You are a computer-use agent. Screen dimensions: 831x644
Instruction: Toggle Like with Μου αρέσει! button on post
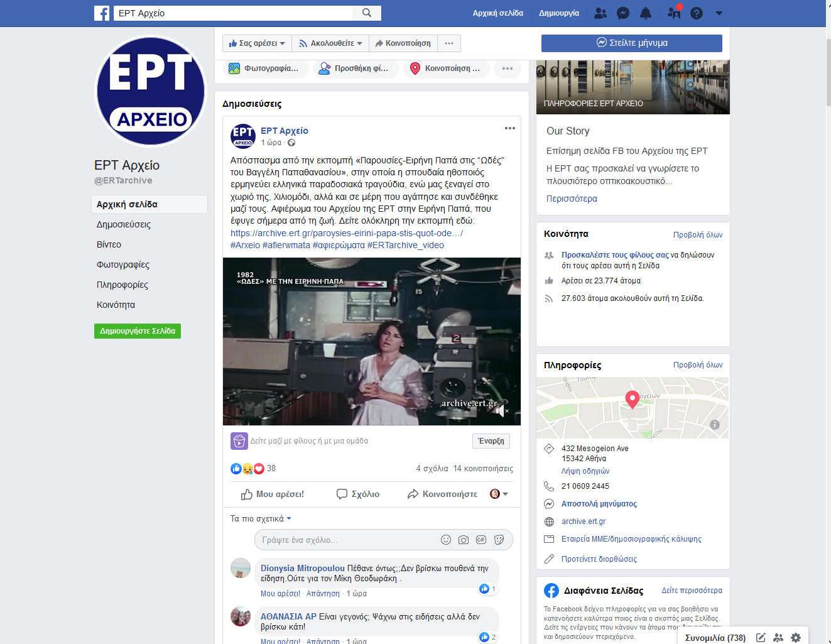pos(273,494)
